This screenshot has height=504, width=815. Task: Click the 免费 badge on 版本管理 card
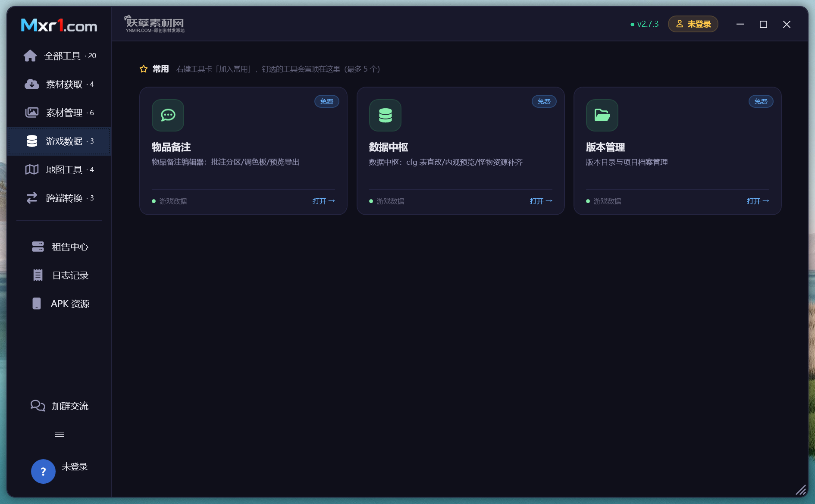point(761,101)
